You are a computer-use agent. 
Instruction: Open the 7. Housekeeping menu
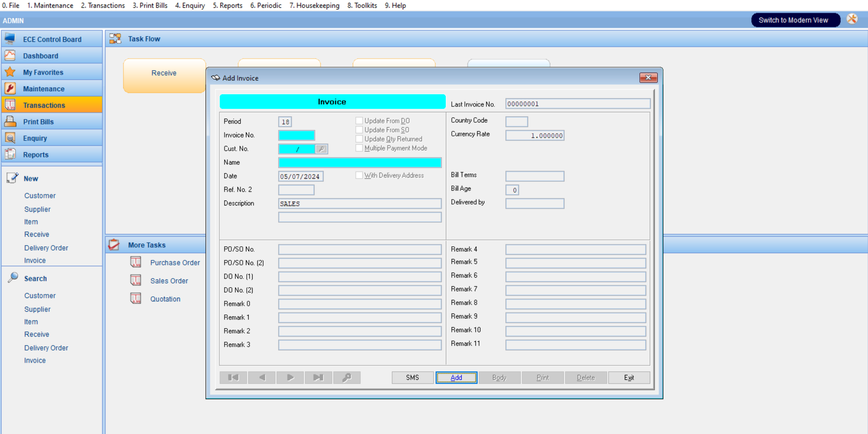tap(314, 6)
